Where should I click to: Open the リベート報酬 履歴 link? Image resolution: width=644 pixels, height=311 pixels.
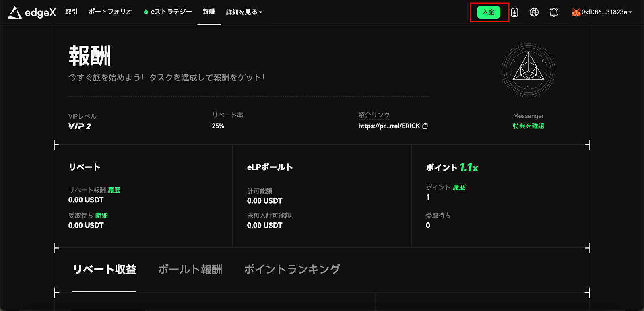click(114, 190)
